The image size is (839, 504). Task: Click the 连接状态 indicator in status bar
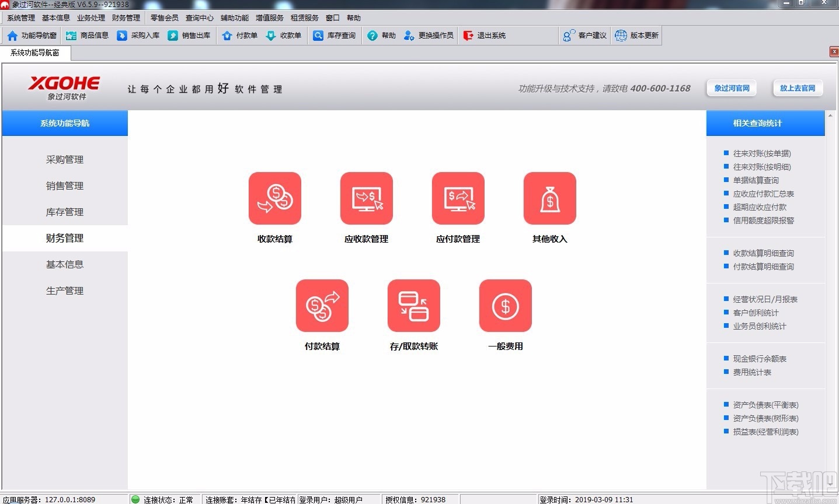point(163,499)
